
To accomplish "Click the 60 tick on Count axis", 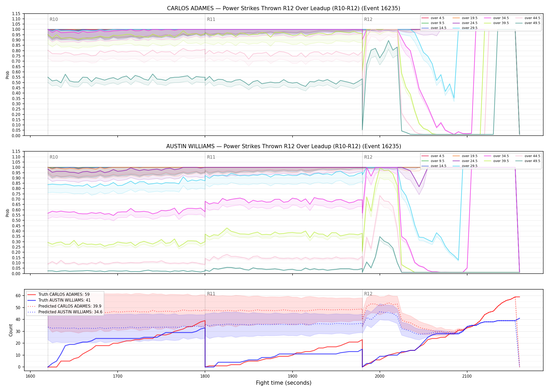I will point(18,296).
